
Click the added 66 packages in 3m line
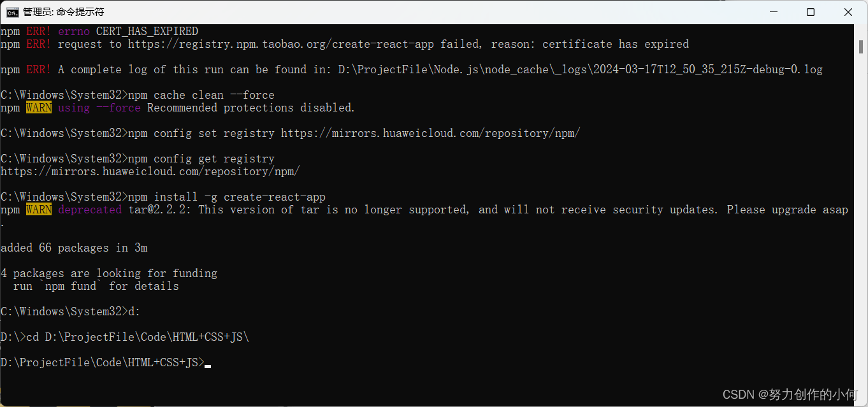point(73,247)
